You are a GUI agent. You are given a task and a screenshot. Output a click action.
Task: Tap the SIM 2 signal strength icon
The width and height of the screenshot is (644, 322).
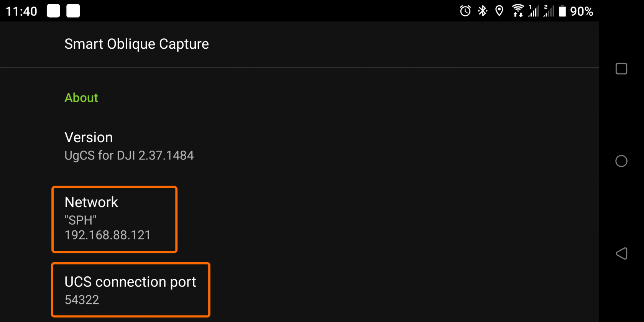click(549, 11)
